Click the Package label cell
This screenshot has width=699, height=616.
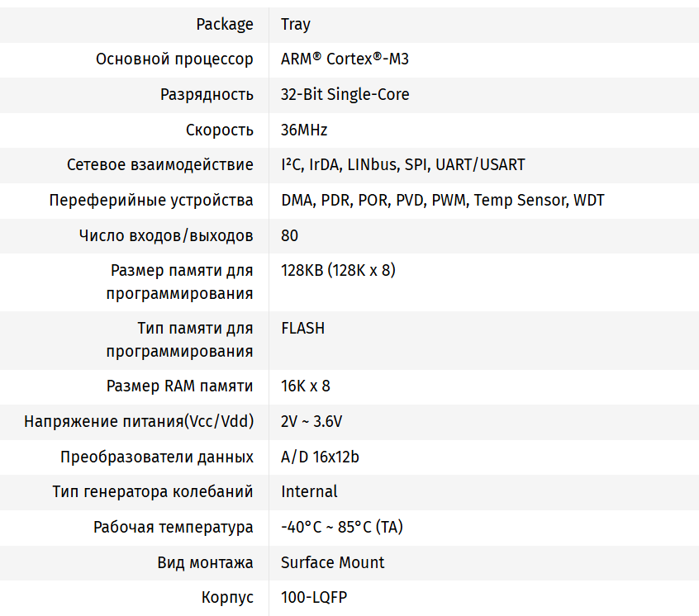point(225,24)
